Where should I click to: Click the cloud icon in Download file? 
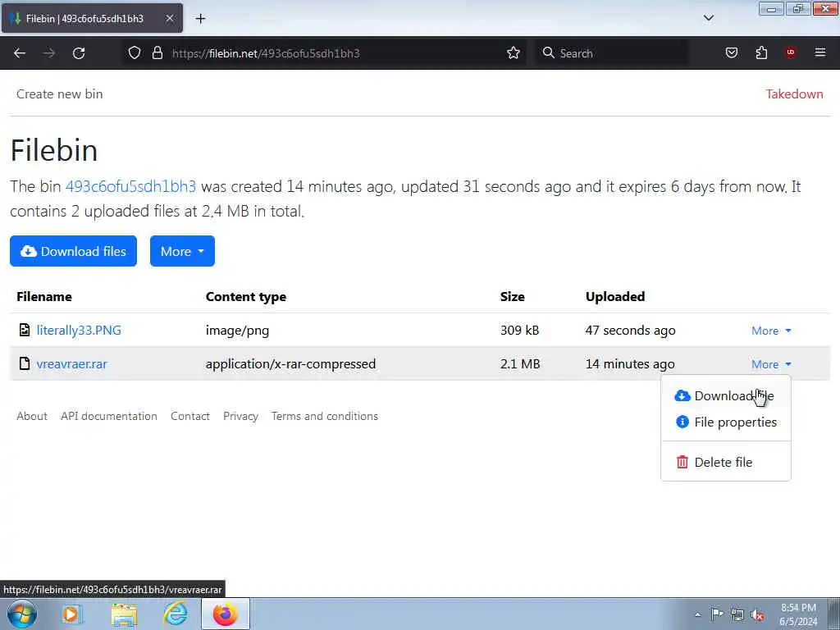(682, 396)
